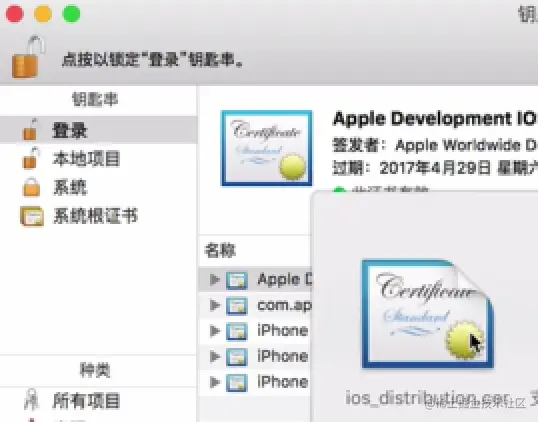Expand the third iPhone certificate row
The width and height of the screenshot is (538, 422).
[x=215, y=382]
